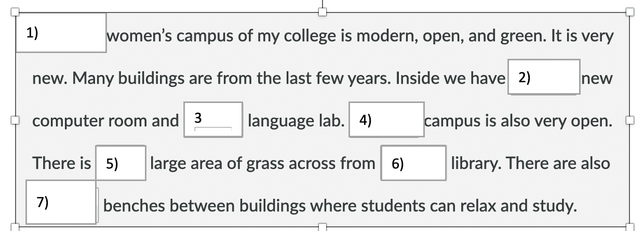Click the left-middle resize handle
Image resolution: width=644 pixels, height=231 pixels.
pyautogui.click(x=15, y=120)
